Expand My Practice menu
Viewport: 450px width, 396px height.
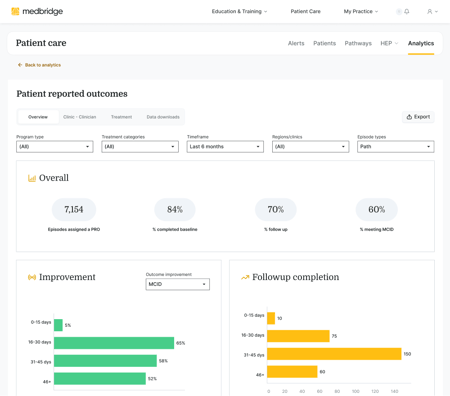pyautogui.click(x=361, y=11)
